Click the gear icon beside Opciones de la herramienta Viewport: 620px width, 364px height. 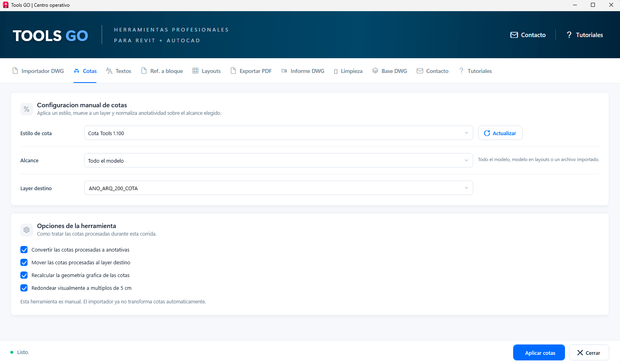point(27,230)
